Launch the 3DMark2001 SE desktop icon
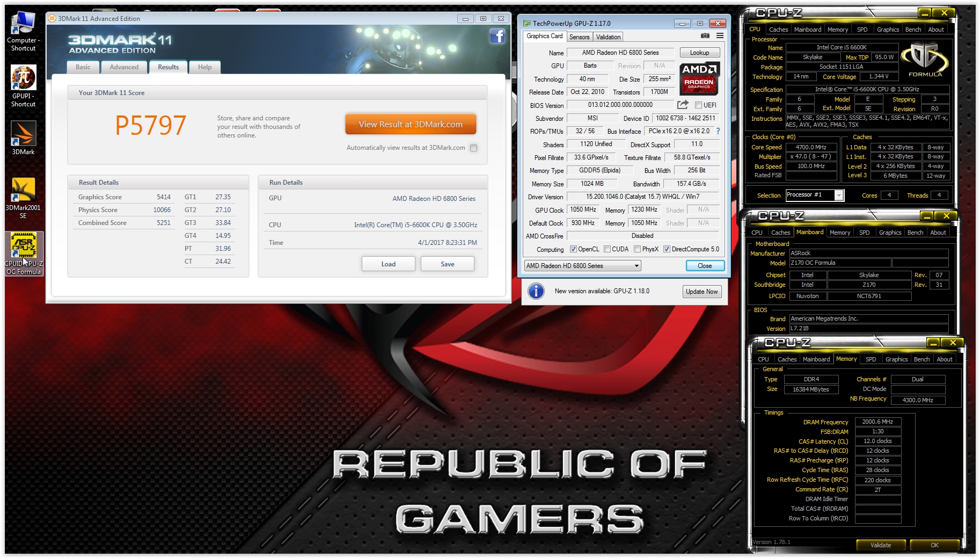Viewport: 980px width, 558px height. click(x=23, y=198)
